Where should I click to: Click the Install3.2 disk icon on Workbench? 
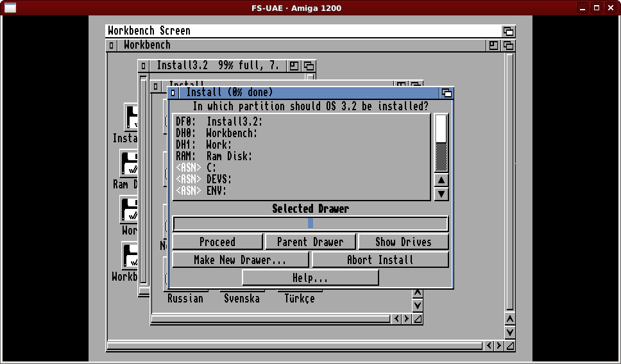[131, 117]
